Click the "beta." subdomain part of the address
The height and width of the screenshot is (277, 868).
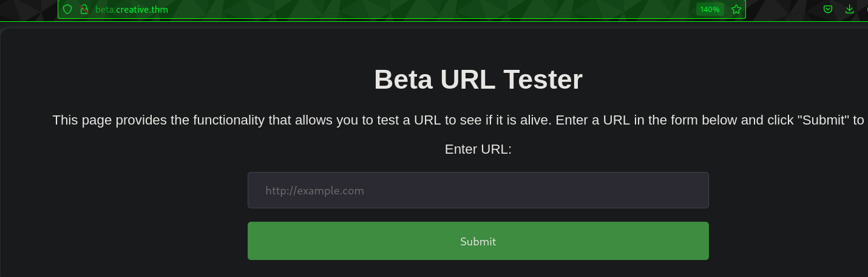pos(105,9)
